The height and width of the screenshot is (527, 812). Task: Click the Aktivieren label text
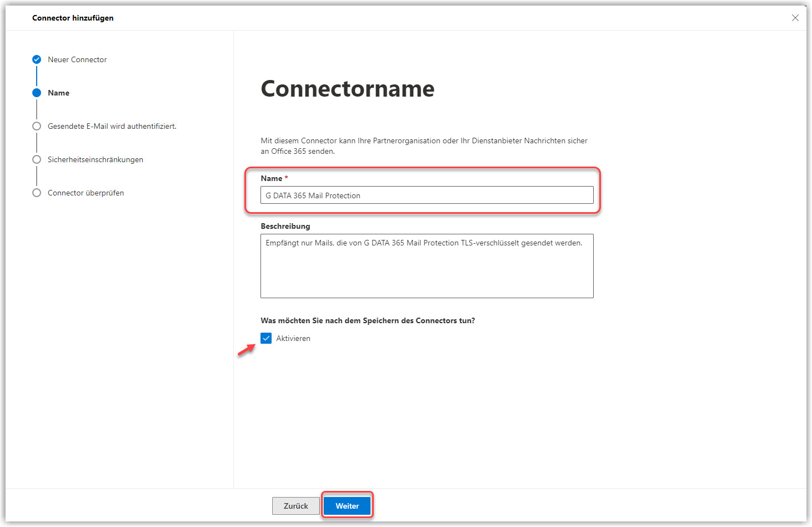pos(293,338)
